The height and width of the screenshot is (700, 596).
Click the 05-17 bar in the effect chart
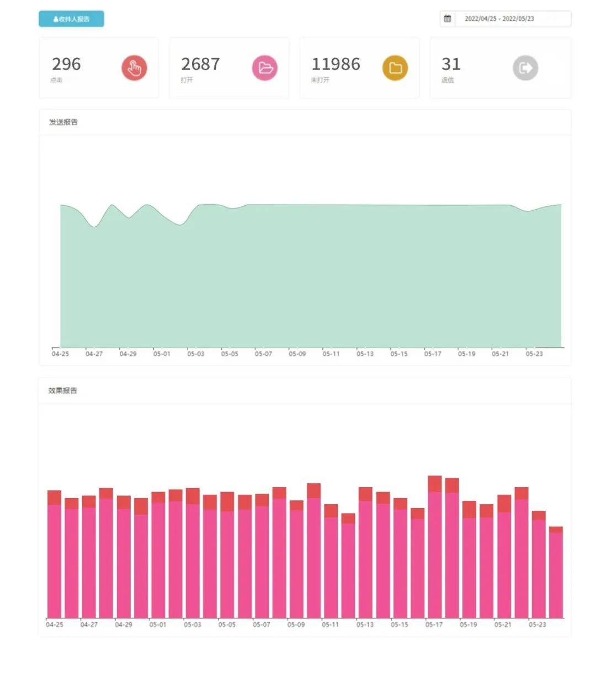[x=435, y=547]
